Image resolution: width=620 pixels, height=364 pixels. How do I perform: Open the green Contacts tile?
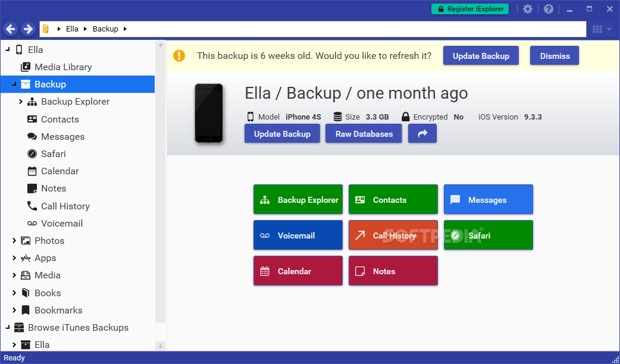tap(393, 200)
